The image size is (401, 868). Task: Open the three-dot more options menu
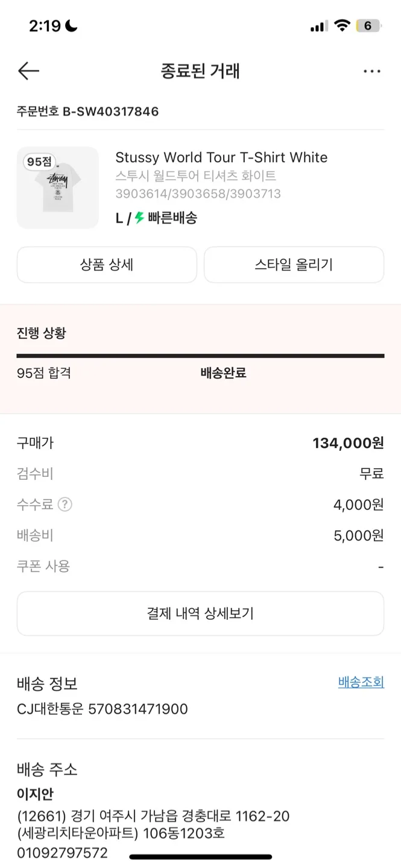(372, 72)
